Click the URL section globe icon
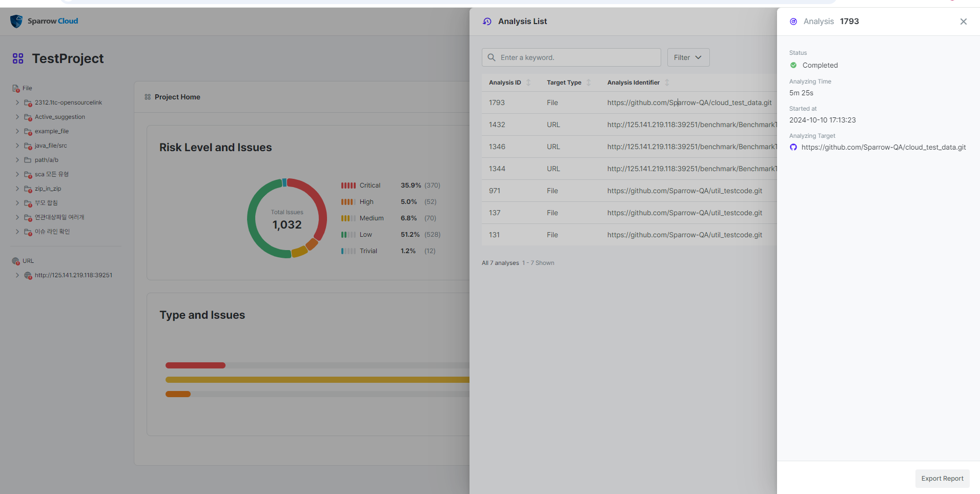 (x=16, y=261)
